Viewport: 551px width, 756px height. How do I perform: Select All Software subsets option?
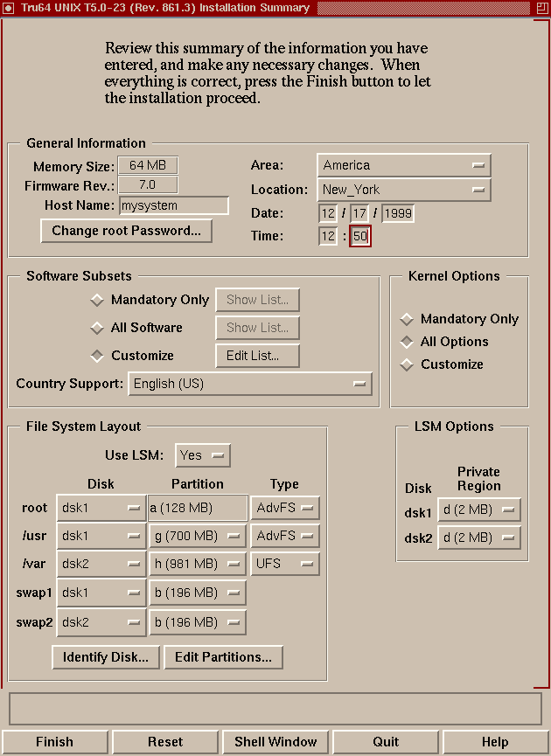pos(97,329)
